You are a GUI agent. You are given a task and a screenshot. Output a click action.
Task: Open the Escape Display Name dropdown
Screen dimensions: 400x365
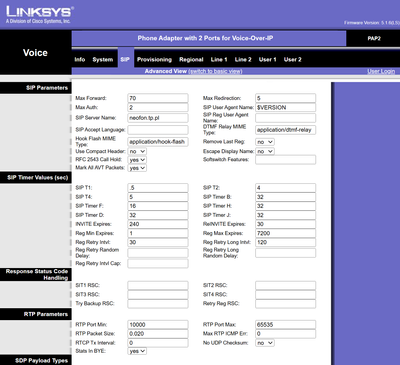pyautogui.click(x=265, y=151)
